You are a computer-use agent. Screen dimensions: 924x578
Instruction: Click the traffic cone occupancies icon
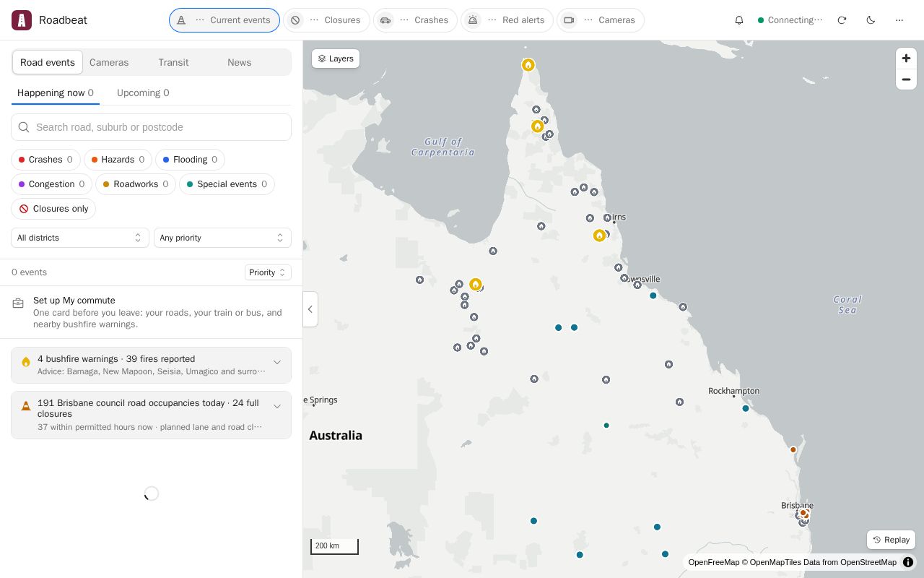pos(26,406)
